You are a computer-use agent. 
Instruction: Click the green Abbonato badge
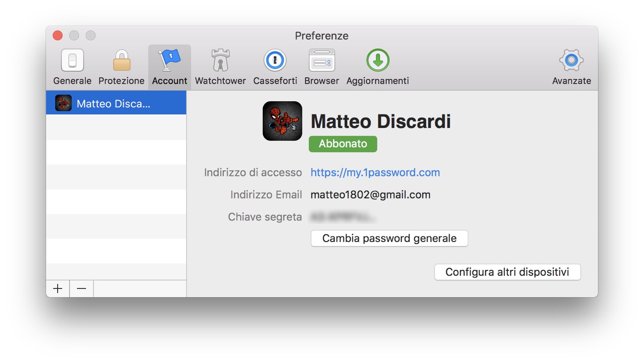coord(343,144)
